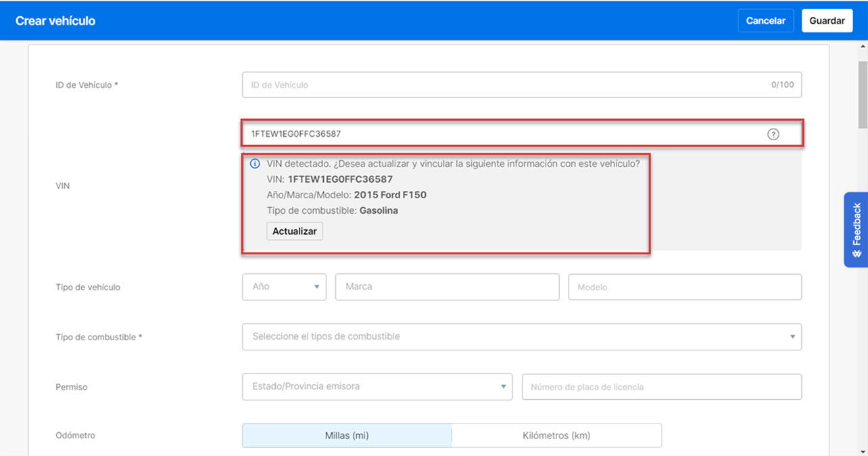
Task: Click Número de placa de licencia field
Action: point(662,386)
